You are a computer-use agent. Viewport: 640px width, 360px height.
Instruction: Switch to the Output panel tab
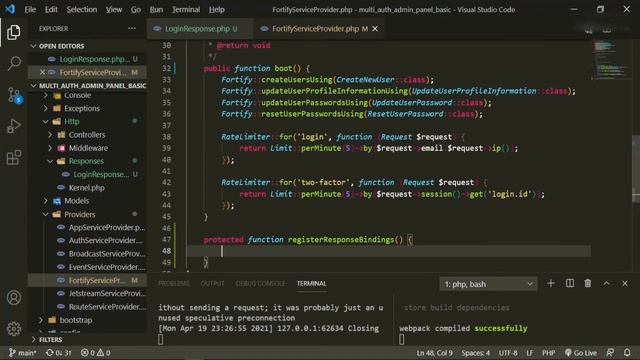pyautogui.click(x=212, y=283)
